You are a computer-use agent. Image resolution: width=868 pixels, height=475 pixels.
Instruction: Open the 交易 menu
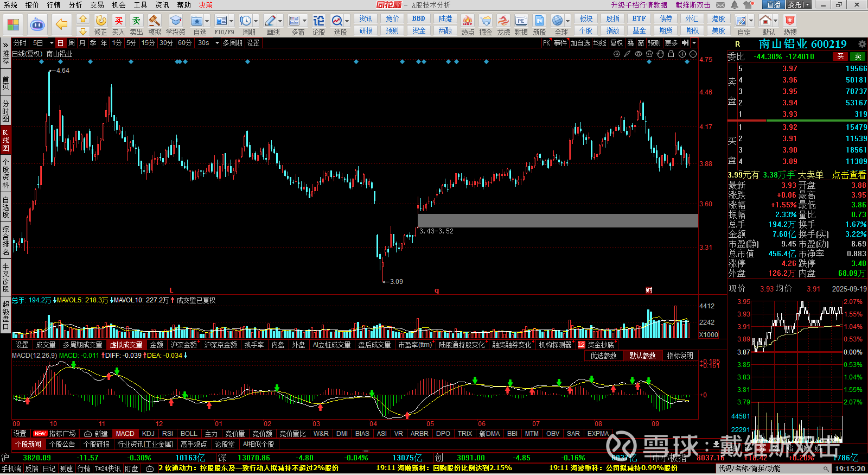pos(97,5)
